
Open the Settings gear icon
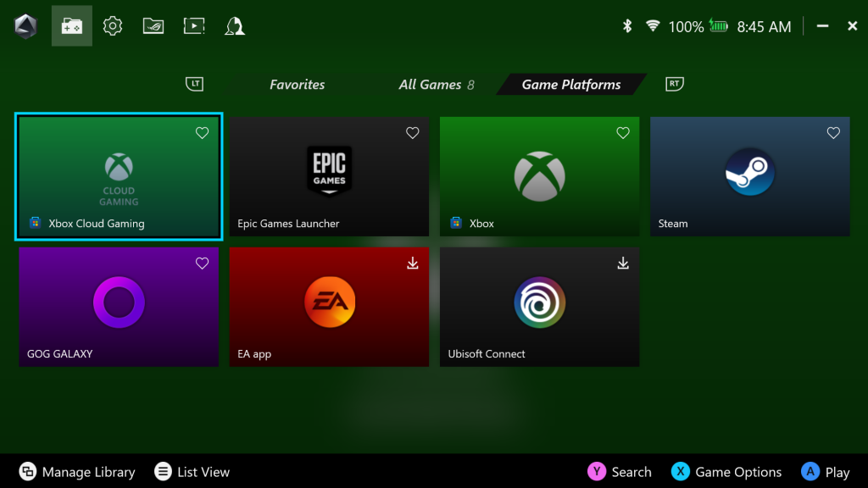click(113, 26)
